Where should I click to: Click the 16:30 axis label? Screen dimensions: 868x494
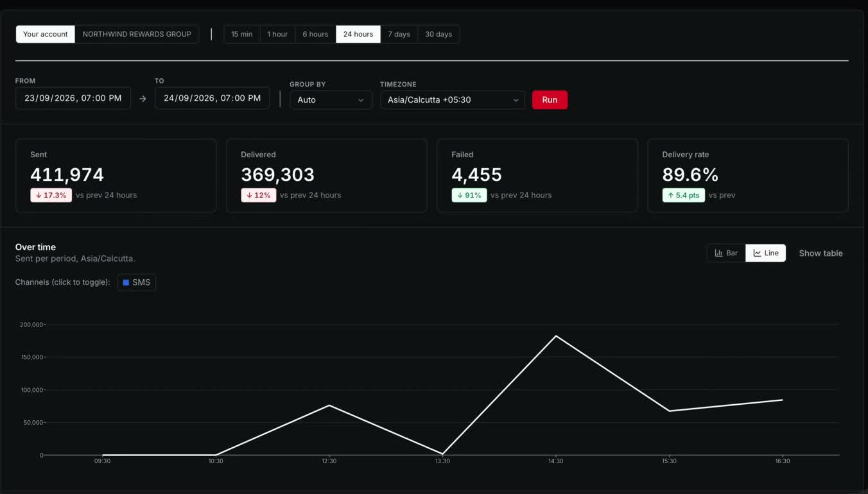[783, 461]
